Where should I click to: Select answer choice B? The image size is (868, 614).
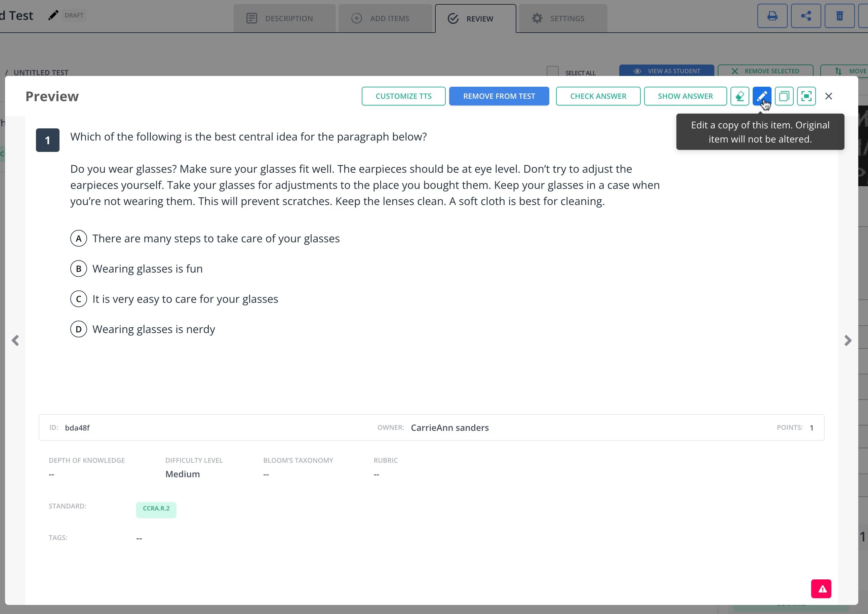click(79, 269)
